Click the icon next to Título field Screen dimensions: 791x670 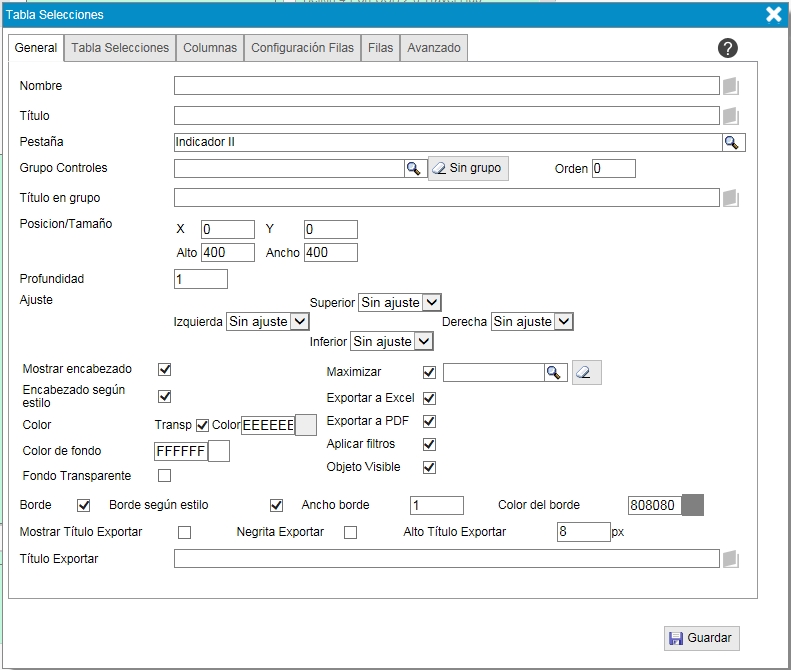730,115
